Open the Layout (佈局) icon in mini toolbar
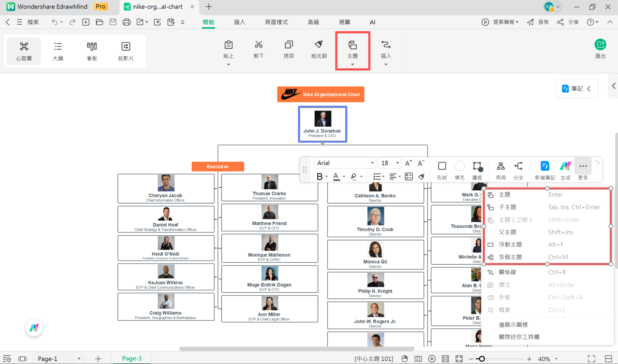The image size is (618, 364). pyautogui.click(x=501, y=166)
